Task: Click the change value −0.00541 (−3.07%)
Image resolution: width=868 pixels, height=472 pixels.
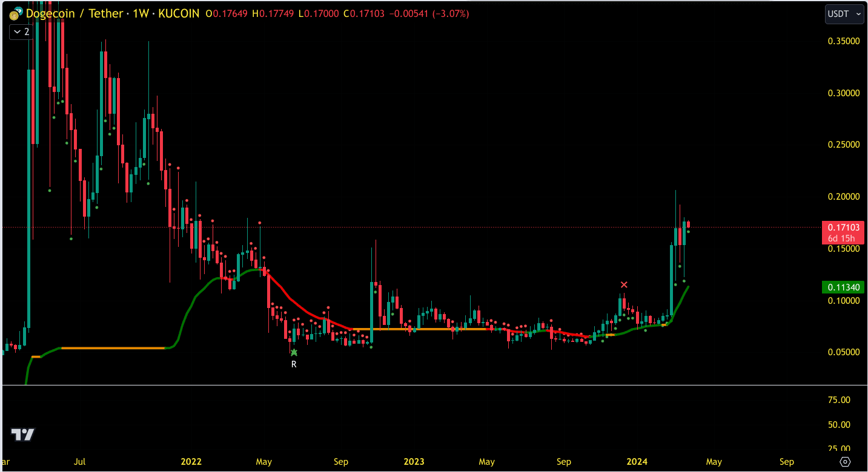Action: (429, 13)
